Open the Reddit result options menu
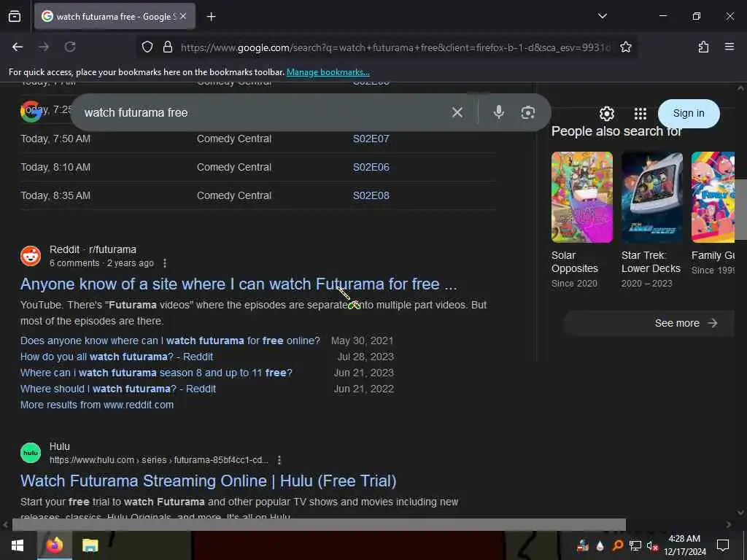The width and height of the screenshot is (747, 560). pyautogui.click(x=165, y=263)
